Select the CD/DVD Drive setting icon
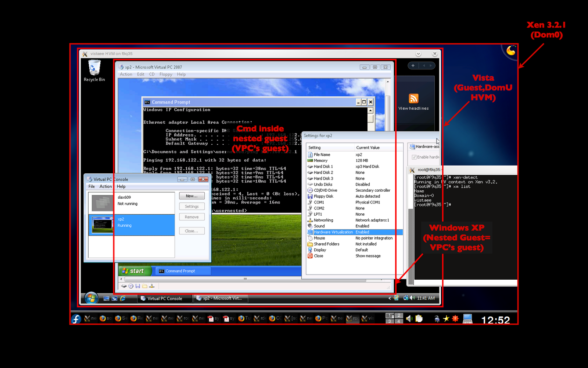The height and width of the screenshot is (368, 588). coord(310,190)
